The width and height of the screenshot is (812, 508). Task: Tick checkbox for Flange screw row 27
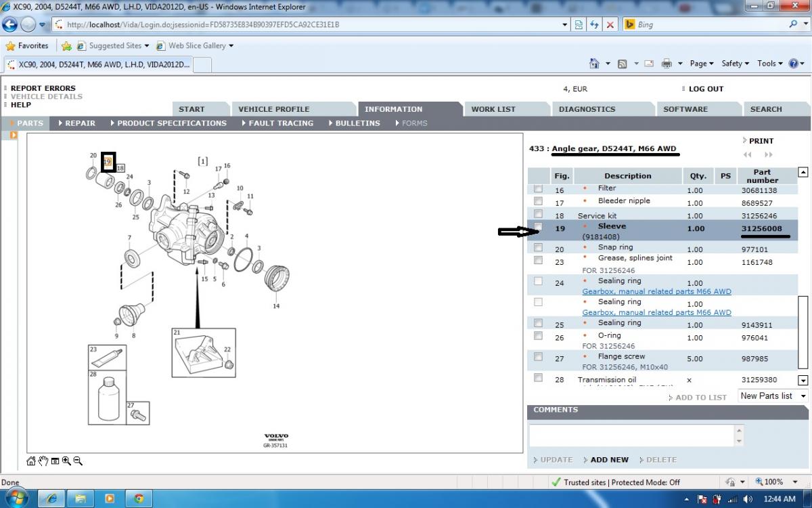538,356
